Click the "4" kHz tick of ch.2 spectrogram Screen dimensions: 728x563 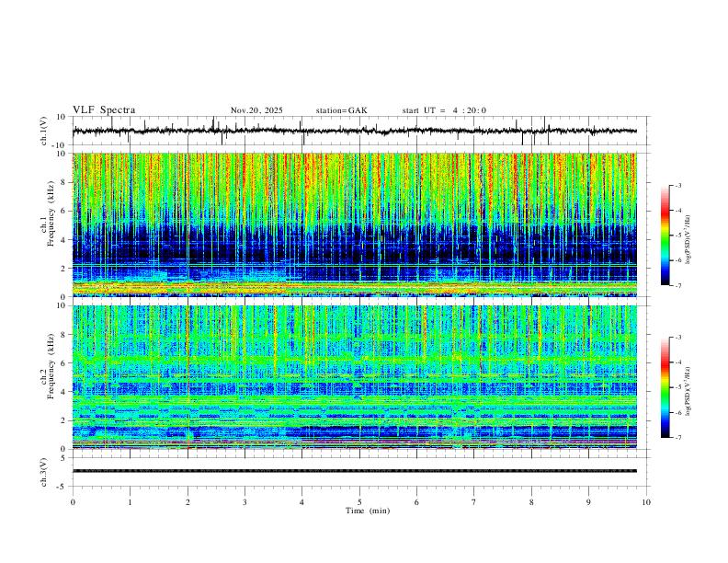(x=64, y=392)
